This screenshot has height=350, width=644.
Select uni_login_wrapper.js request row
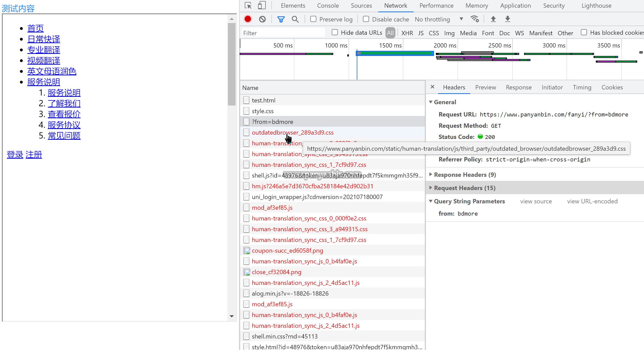332,197
